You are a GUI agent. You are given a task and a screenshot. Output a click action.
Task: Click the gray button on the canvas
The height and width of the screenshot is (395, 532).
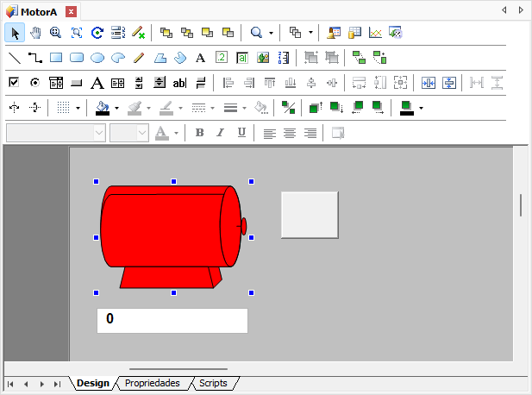click(x=310, y=215)
